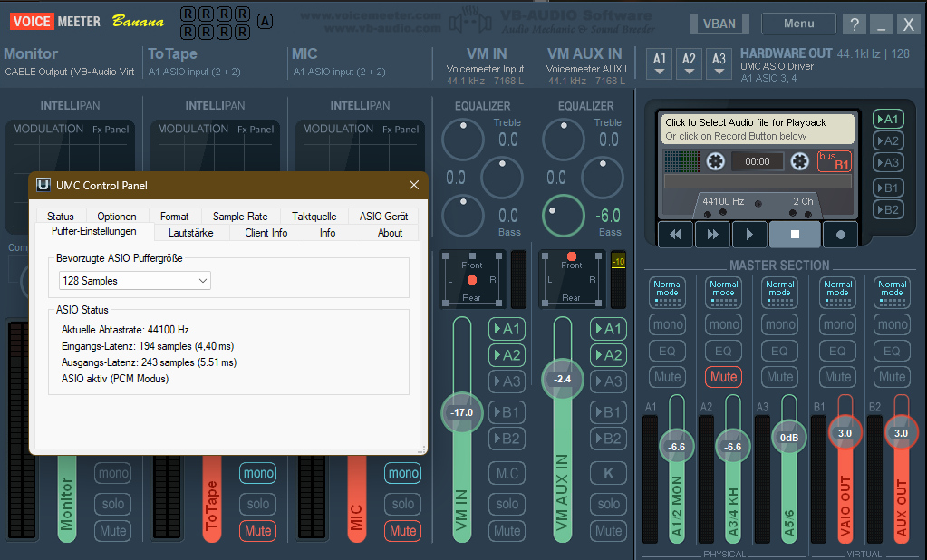
Task: Toggle mono on the ToTape strip
Action: pyautogui.click(x=257, y=473)
